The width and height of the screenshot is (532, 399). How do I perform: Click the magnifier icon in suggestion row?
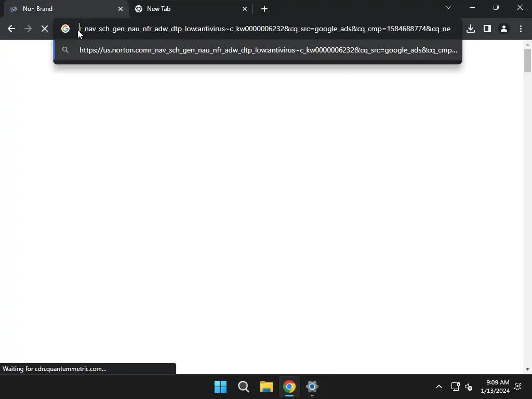pos(65,50)
